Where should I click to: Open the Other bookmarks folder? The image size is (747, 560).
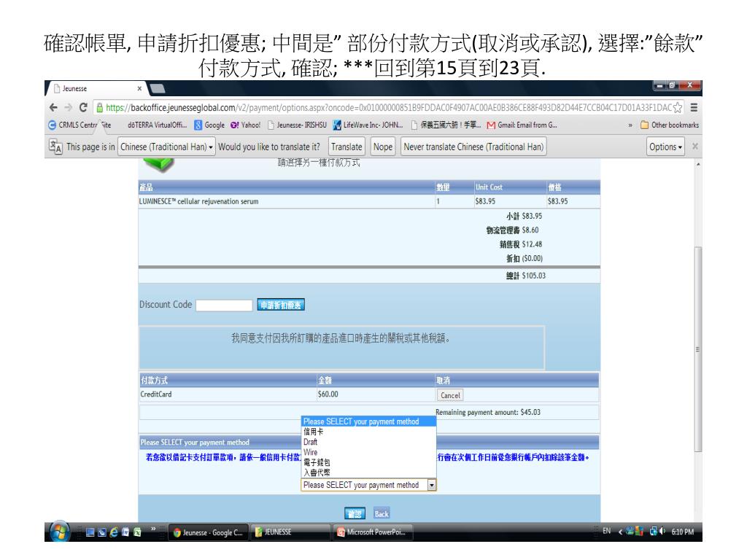pyautogui.click(x=670, y=125)
